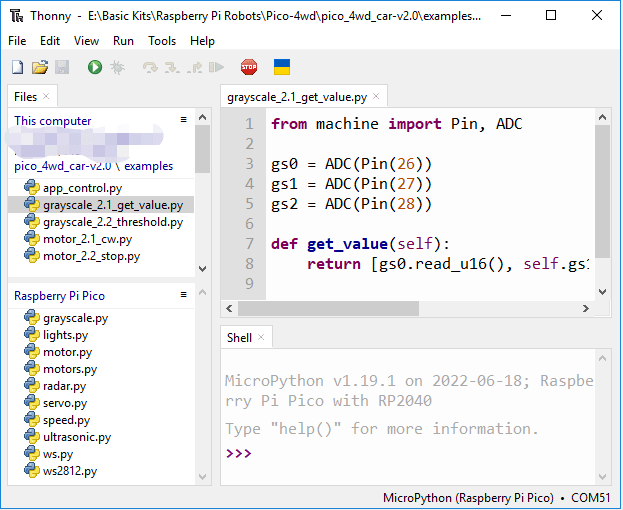Select grayscale_2.1_get_value.py in file list

click(x=101, y=205)
